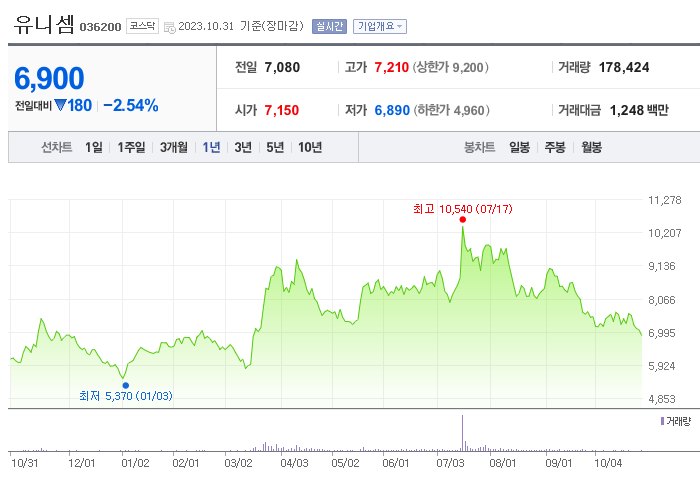Click the 전일 value 7,080

tap(282, 67)
